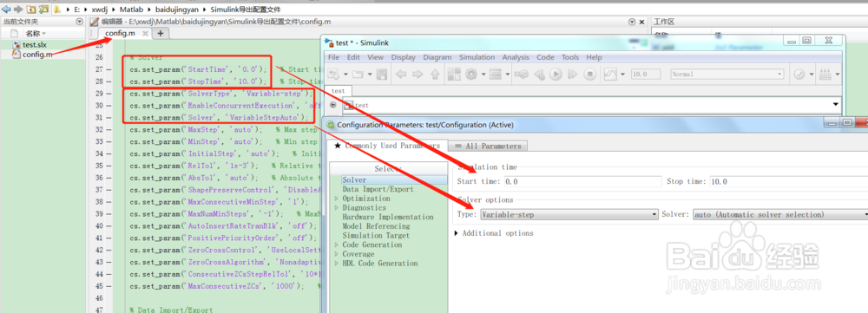Run the simulation with play button

(556, 74)
